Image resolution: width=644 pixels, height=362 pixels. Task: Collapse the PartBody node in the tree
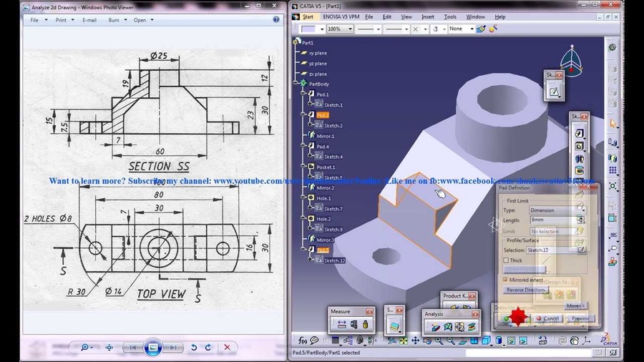[294, 84]
